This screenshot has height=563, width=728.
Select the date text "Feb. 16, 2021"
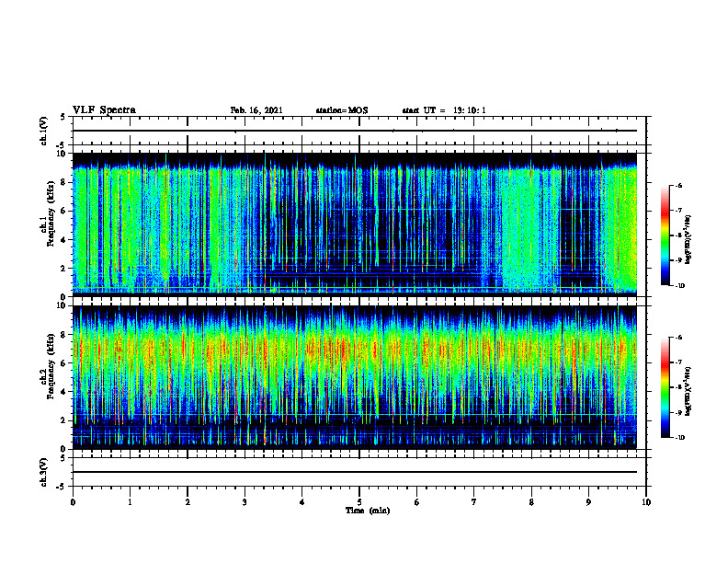256,110
